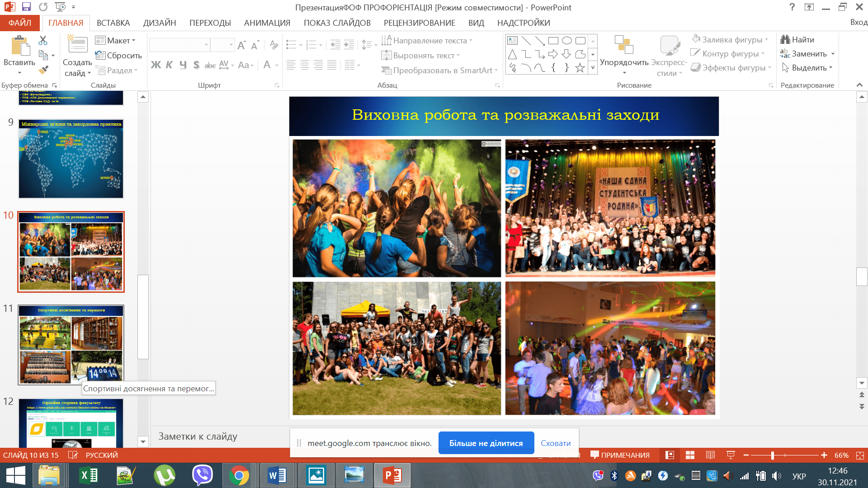Open the font size combo box

pyautogui.click(x=222, y=45)
